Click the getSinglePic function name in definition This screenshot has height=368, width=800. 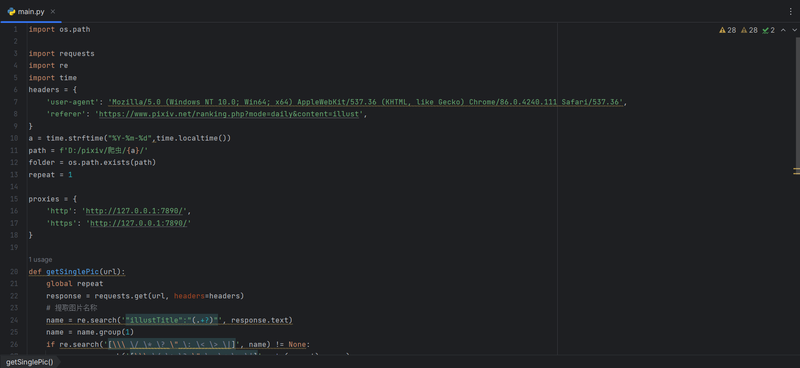click(72, 272)
